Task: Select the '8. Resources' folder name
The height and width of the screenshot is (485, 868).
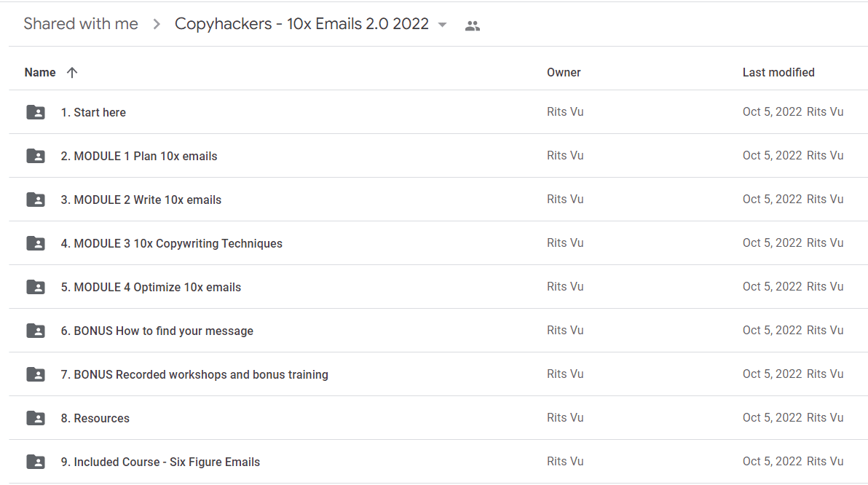Action: (x=95, y=419)
